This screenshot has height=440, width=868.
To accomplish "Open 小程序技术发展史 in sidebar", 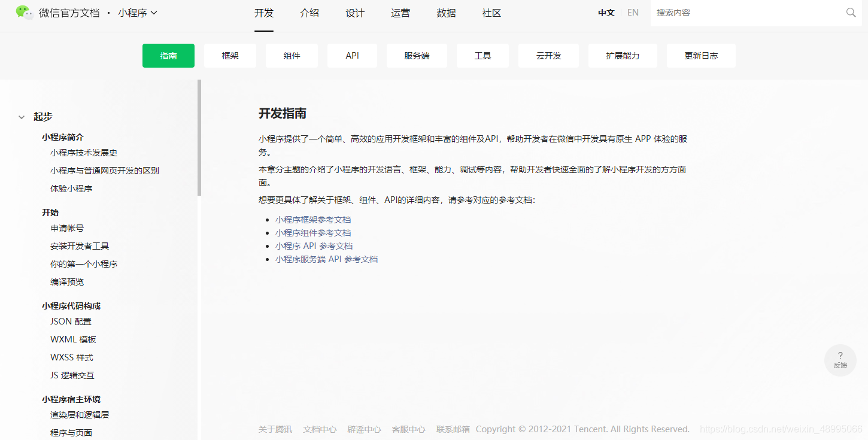I will pos(84,153).
